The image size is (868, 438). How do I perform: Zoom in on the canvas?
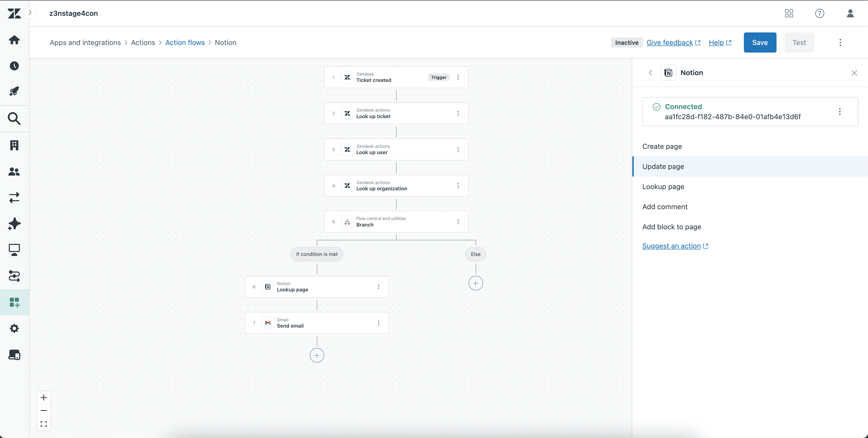[43, 398]
